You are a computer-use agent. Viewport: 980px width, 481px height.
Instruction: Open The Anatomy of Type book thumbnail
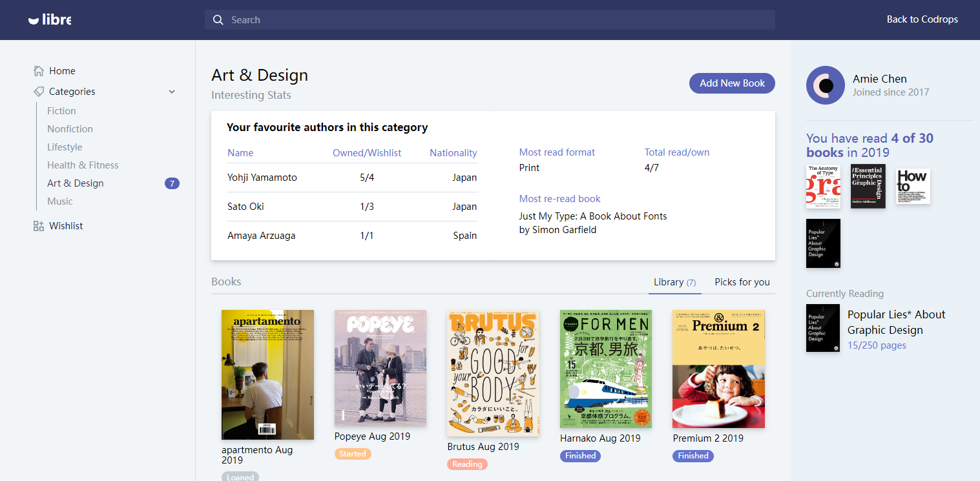pyautogui.click(x=823, y=186)
